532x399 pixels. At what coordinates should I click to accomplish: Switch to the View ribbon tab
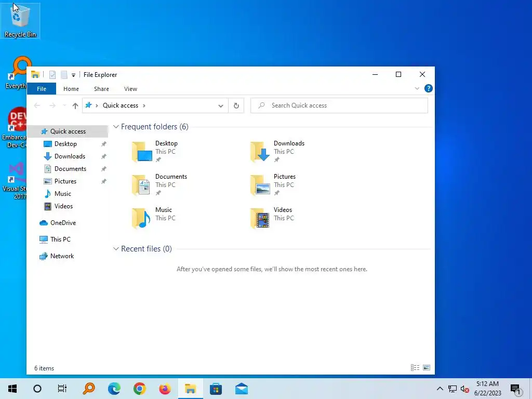pyautogui.click(x=130, y=89)
